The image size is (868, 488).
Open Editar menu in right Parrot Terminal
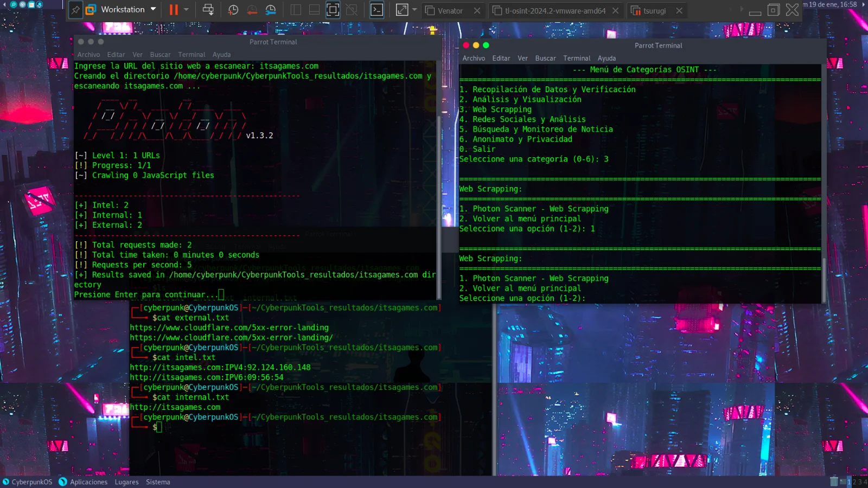(x=501, y=58)
